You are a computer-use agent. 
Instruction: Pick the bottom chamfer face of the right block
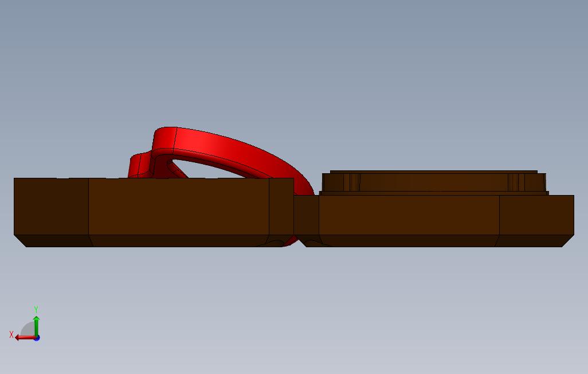pyautogui.click(x=409, y=241)
